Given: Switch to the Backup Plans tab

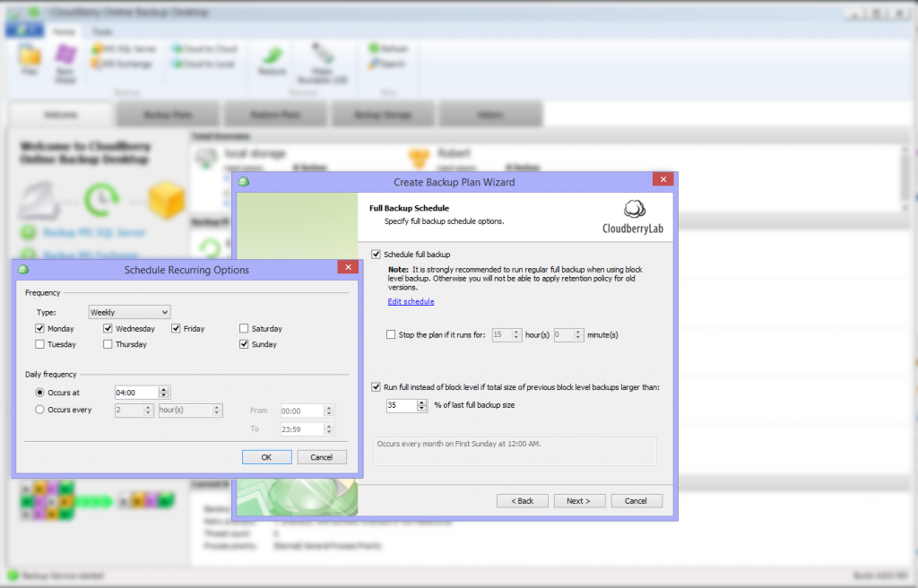Looking at the screenshot, I should click(167, 114).
